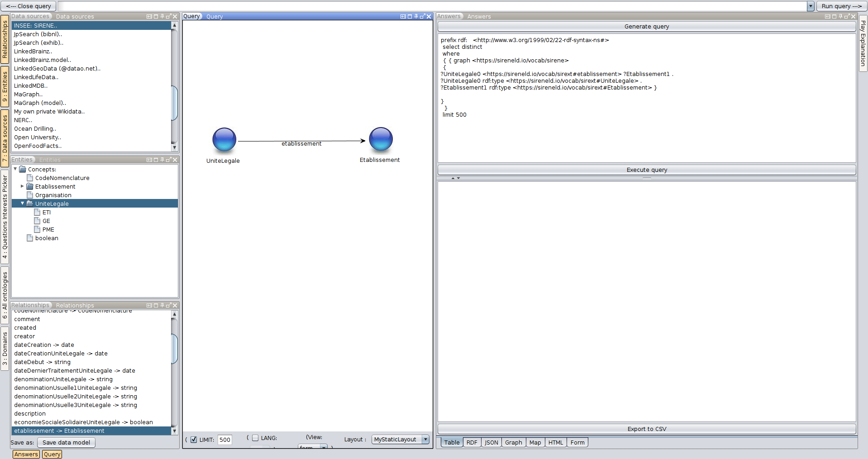Enable the LANG checkbox
Image resolution: width=868 pixels, height=459 pixels.
tap(255, 438)
